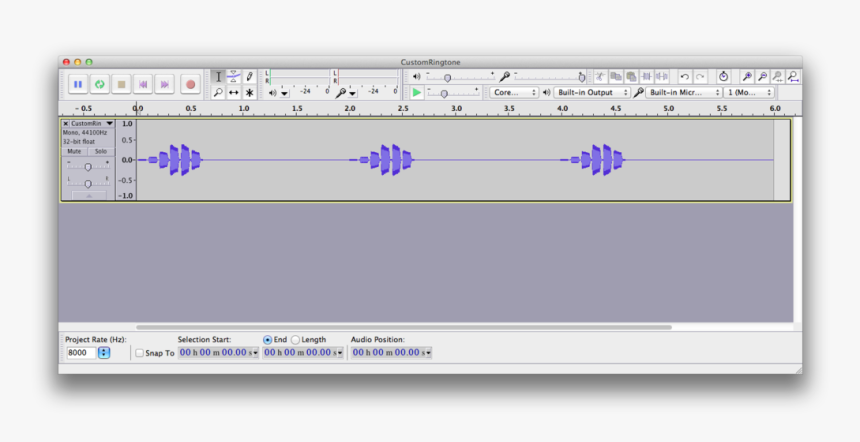Viewport: 860px width, 442px height.
Task: Close the track with its X button
Action: (x=66, y=123)
